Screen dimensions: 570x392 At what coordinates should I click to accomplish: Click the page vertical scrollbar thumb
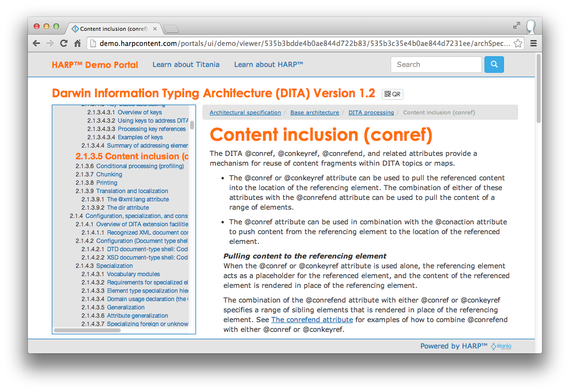pos(539,88)
